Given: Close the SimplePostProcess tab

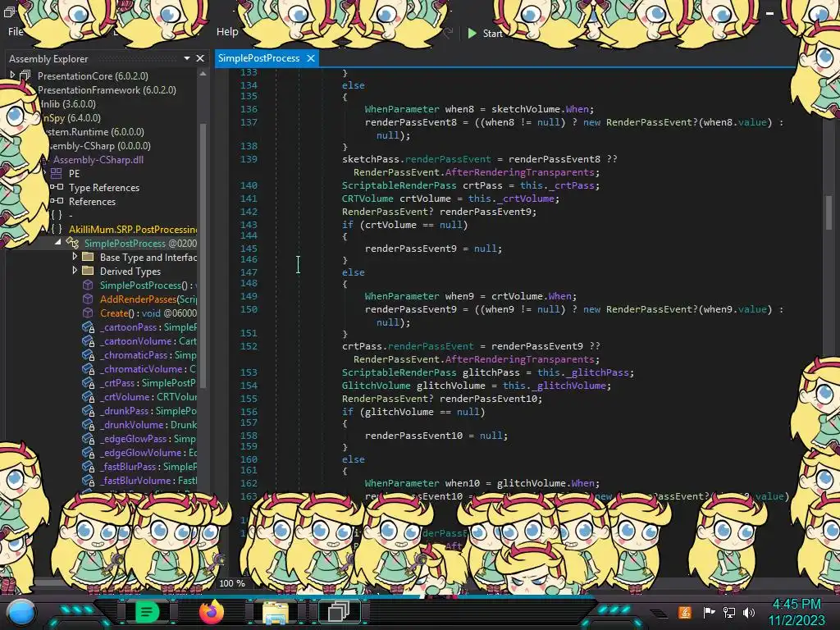Looking at the screenshot, I should (311, 58).
